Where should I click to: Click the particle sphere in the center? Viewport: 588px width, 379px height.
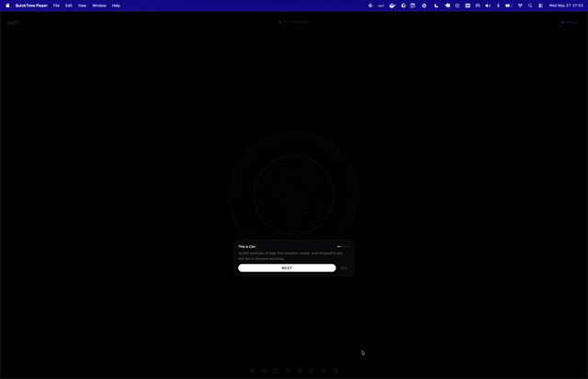pos(294,195)
